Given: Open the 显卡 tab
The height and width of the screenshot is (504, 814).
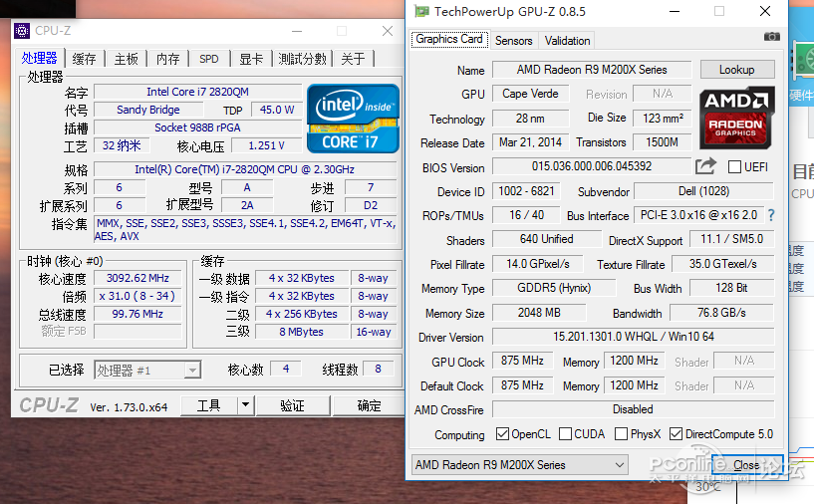Looking at the screenshot, I should pyautogui.click(x=251, y=59).
